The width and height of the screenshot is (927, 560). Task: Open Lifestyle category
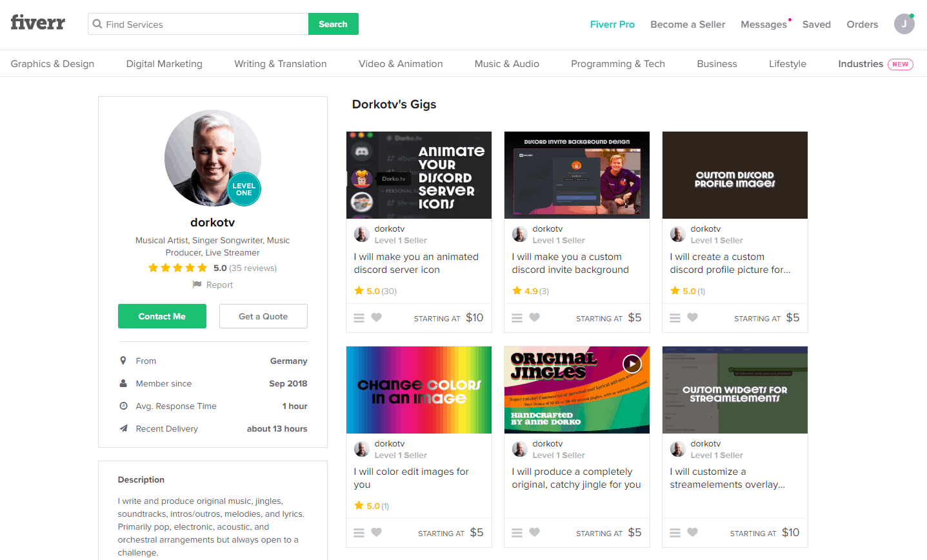[787, 64]
